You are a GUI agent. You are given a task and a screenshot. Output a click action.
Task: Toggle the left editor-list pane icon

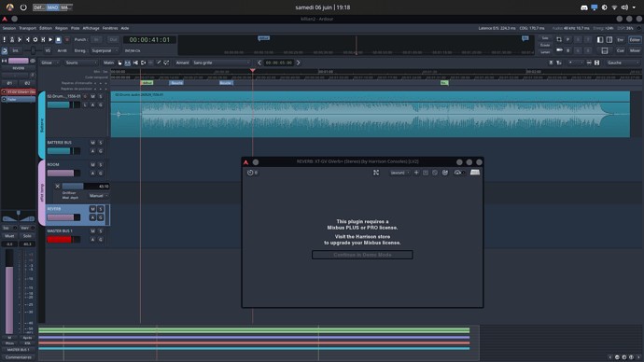pyautogui.click(x=600, y=40)
